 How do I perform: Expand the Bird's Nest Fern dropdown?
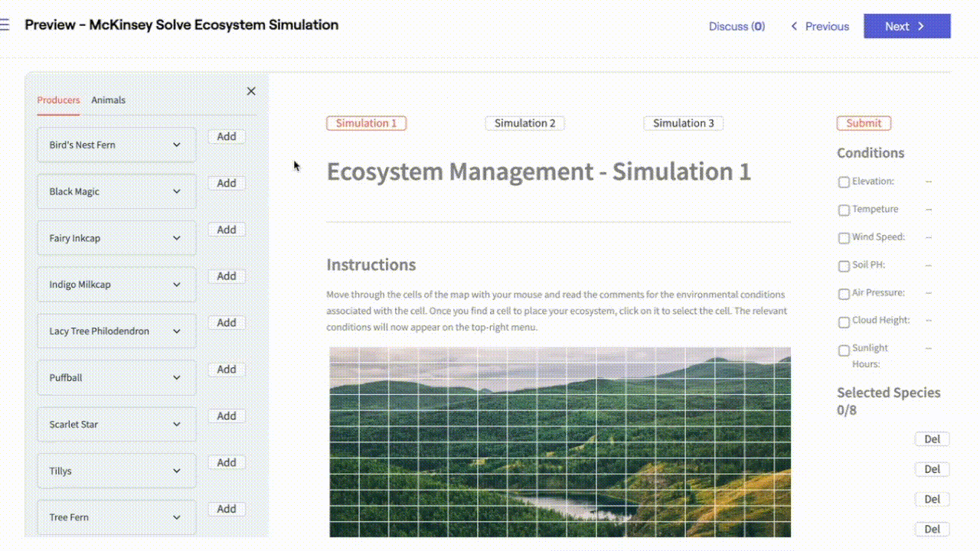click(x=116, y=145)
